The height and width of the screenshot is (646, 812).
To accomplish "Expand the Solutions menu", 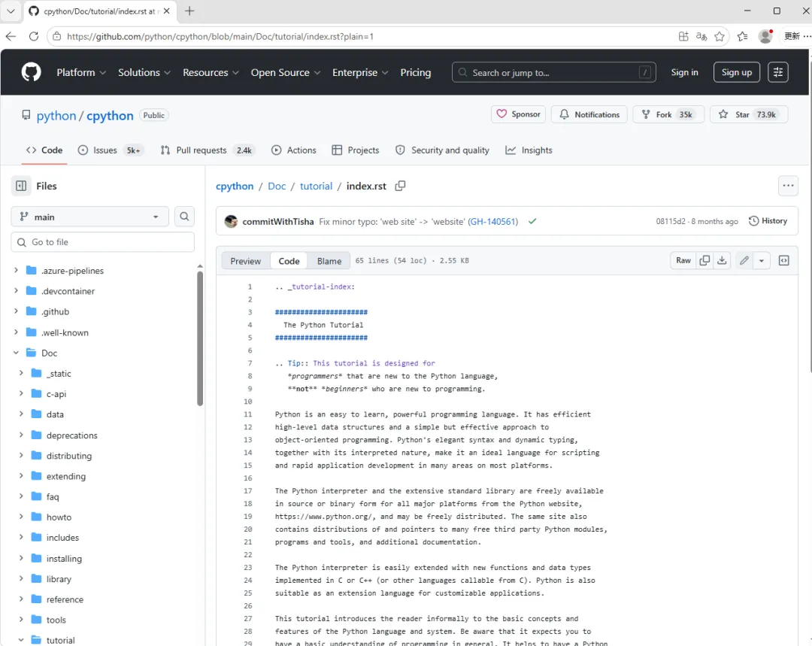I will point(144,72).
